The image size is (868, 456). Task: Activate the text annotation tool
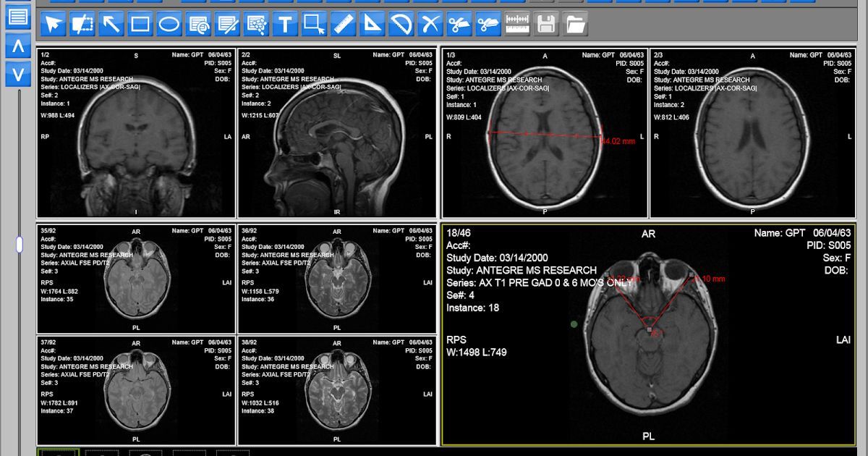pos(285,25)
